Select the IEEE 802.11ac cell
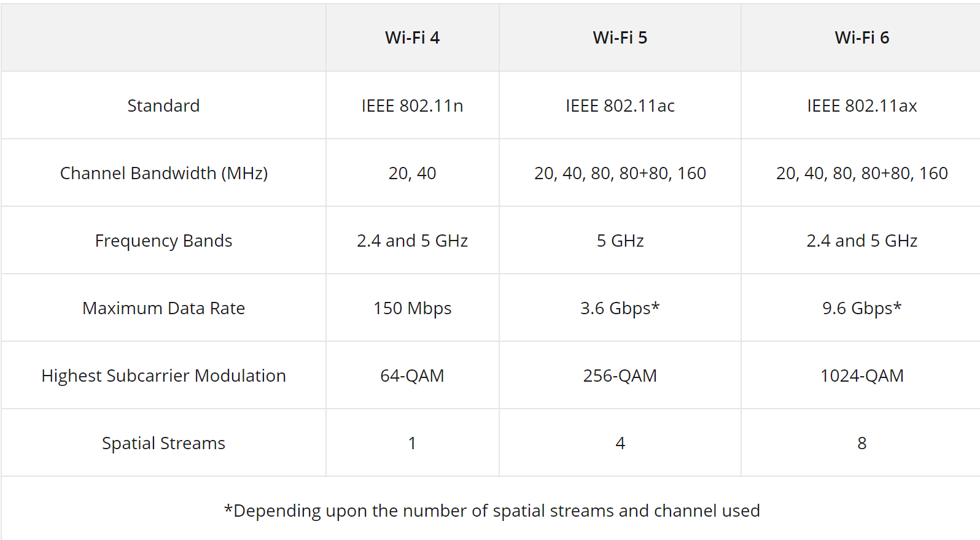The width and height of the screenshot is (980, 540). (x=620, y=106)
